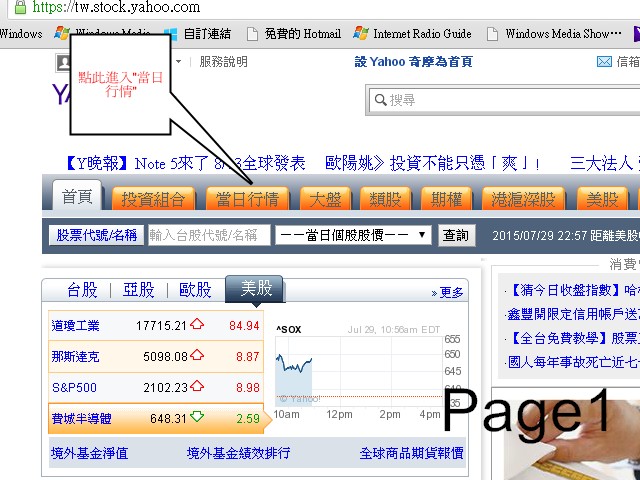This screenshot has width=640, height=480.
Task: Click green down arrow beside 費城半導體 value
Action: [197, 417]
